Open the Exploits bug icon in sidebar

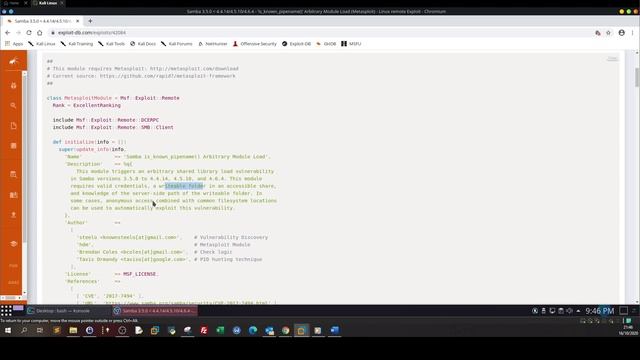click(13, 85)
